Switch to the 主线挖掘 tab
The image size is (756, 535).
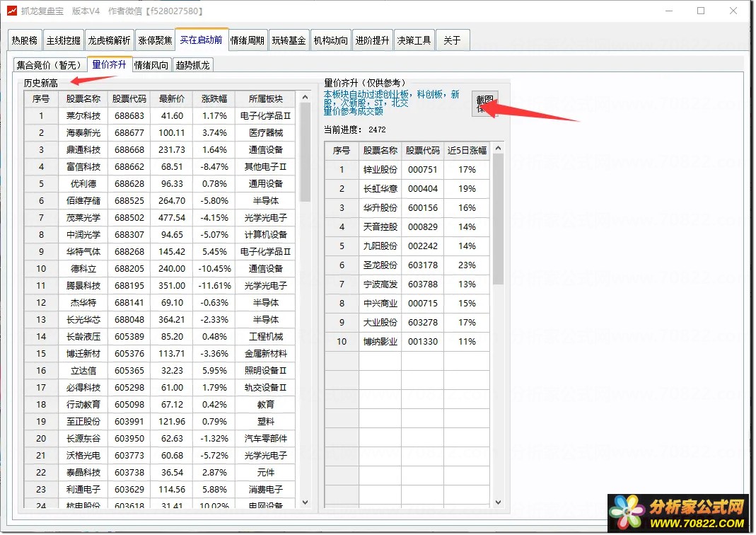click(x=64, y=40)
